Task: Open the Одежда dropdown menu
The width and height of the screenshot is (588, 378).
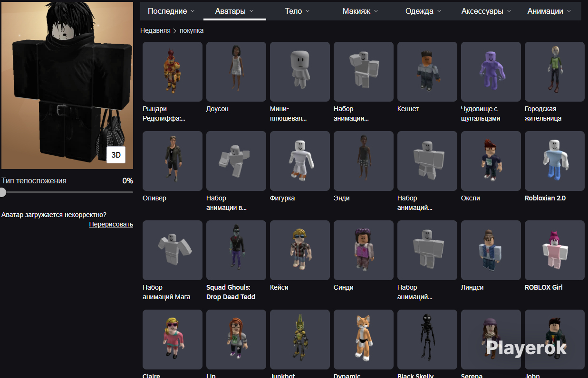Action: 423,11
